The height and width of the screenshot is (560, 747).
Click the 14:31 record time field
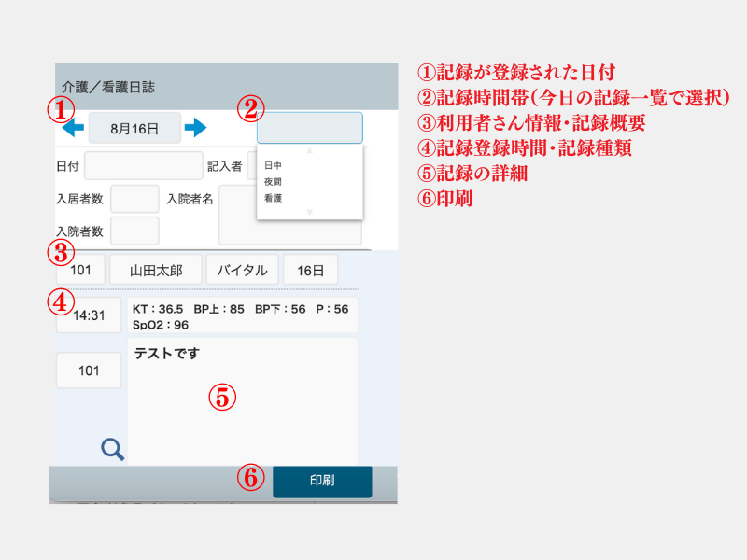click(x=89, y=315)
